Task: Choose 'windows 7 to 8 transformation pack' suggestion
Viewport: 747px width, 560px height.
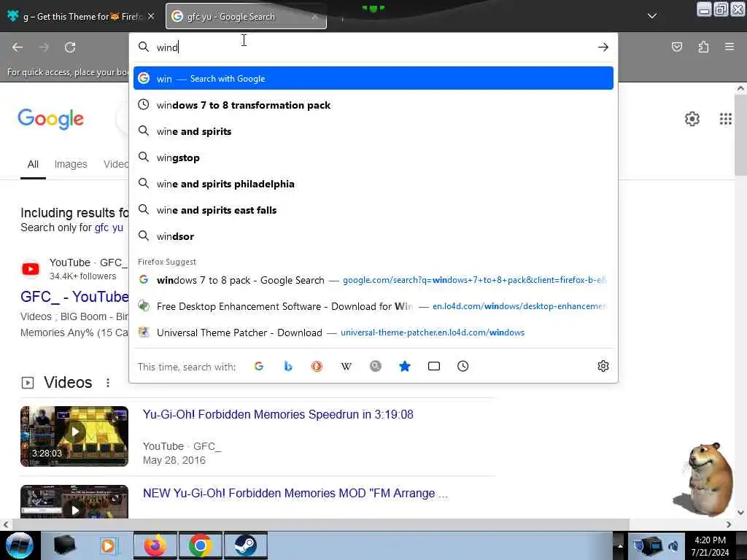Action: pyautogui.click(x=373, y=105)
